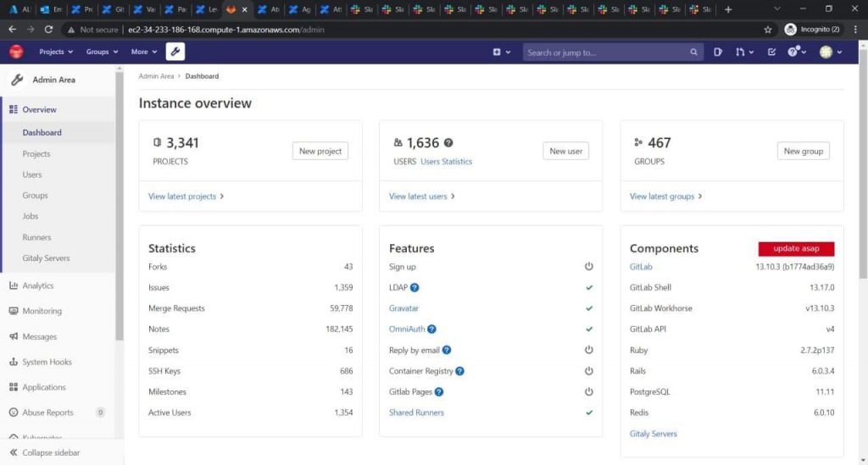Click Container Registry help icon
This screenshot has width=868, height=465.
(459, 371)
